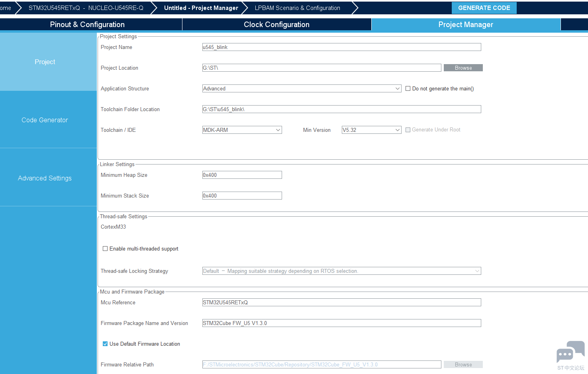Click the Home breadcrumb

tap(6, 8)
